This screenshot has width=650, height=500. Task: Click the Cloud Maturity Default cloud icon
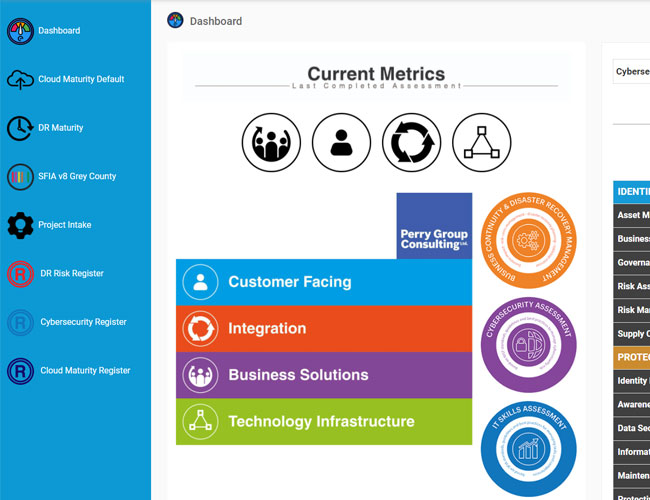click(x=20, y=80)
